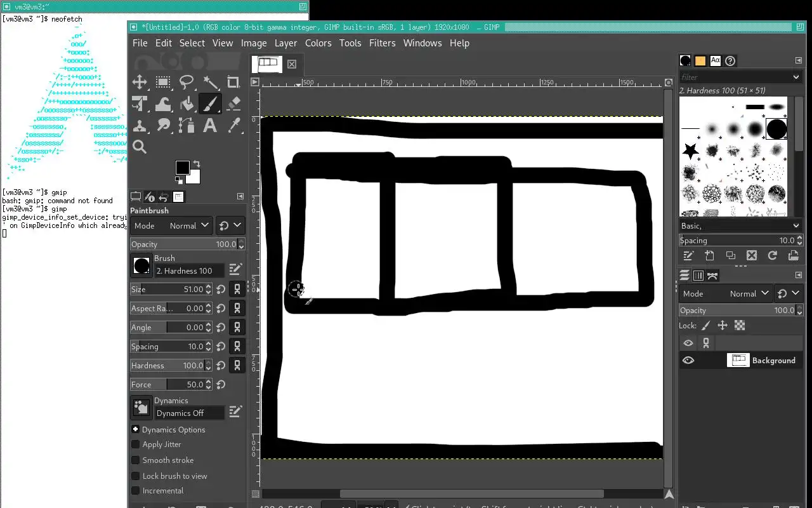Enable Apply Jitter checkbox
The height and width of the screenshot is (508, 812).
coord(135,444)
